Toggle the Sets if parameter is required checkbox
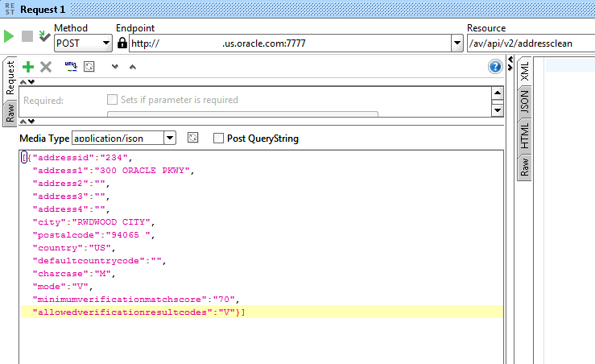 [112, 99]
